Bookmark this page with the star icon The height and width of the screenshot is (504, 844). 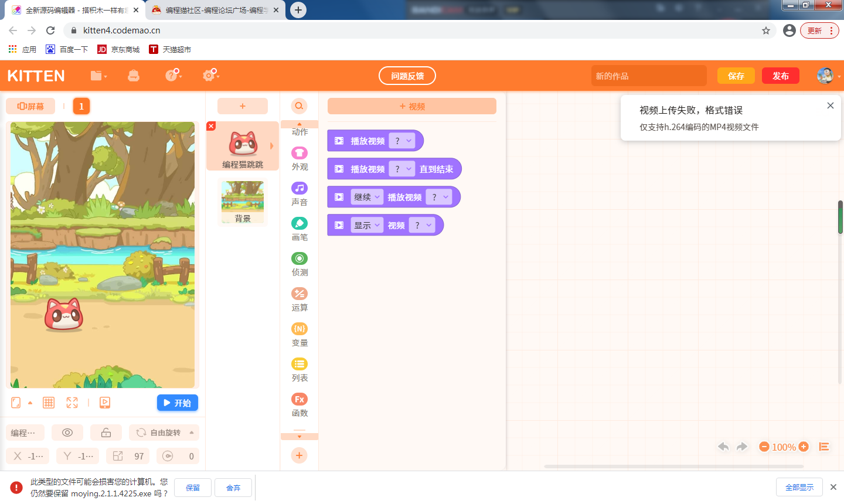point(766,30)
